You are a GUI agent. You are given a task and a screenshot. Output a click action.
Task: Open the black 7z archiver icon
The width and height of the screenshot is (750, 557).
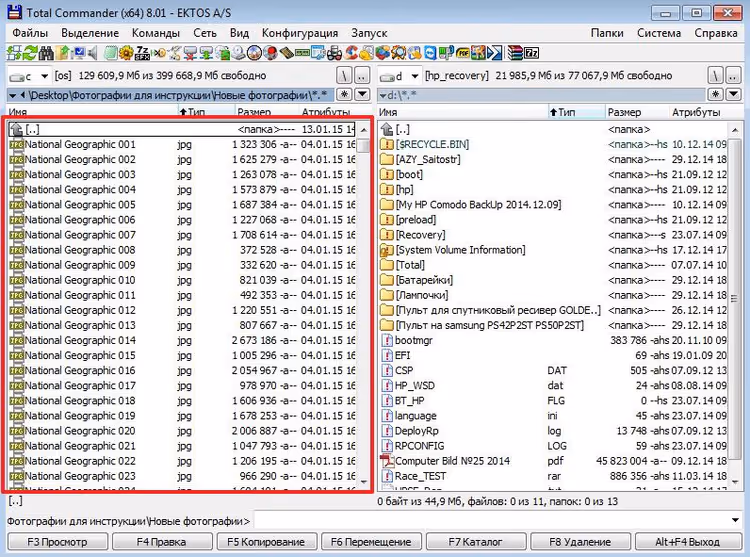tap(531, 53)
